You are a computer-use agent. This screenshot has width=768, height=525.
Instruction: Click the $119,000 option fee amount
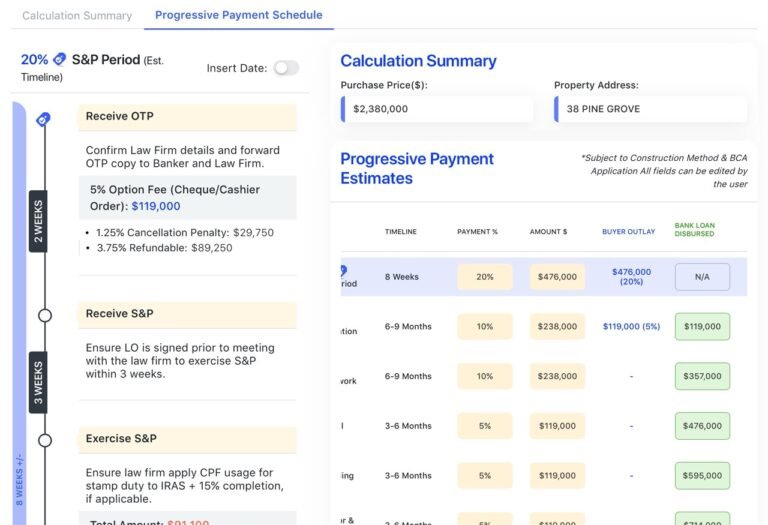[156, 206]
